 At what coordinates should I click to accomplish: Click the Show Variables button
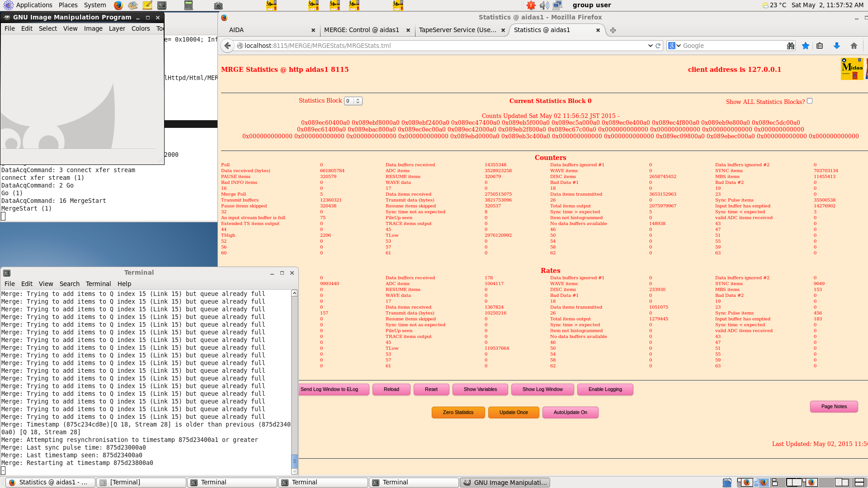[480, 389]
